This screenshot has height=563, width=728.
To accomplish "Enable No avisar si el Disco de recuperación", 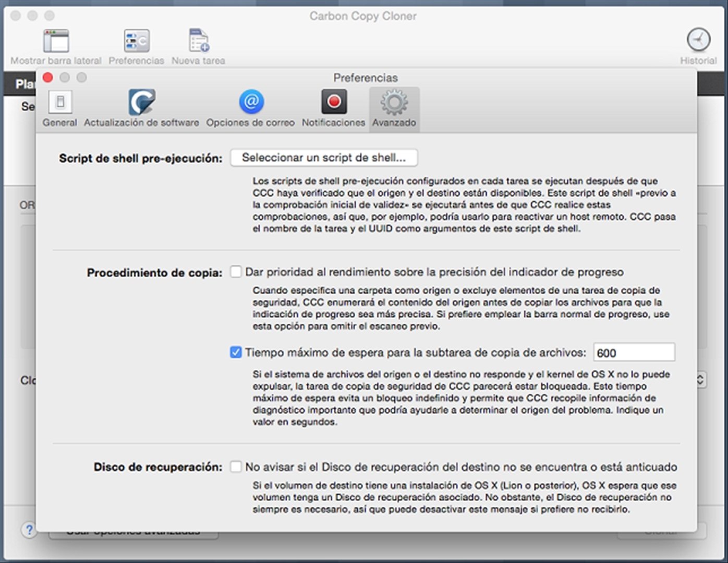I will [236, 467].
